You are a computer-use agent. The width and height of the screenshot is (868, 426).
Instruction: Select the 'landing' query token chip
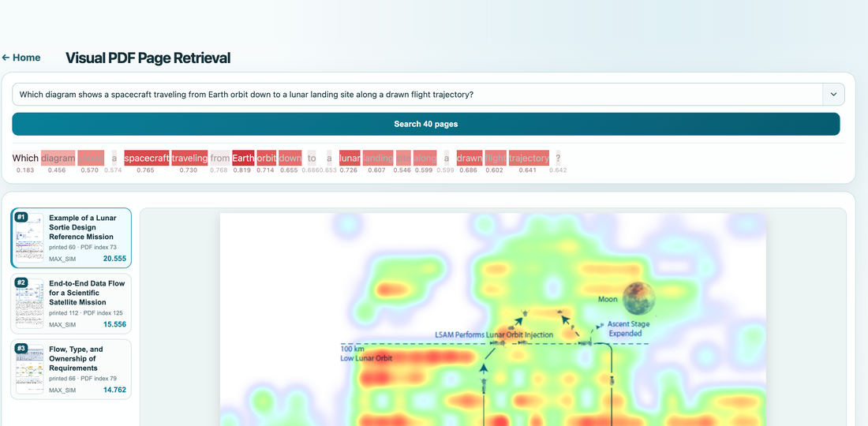click(378, 159)
